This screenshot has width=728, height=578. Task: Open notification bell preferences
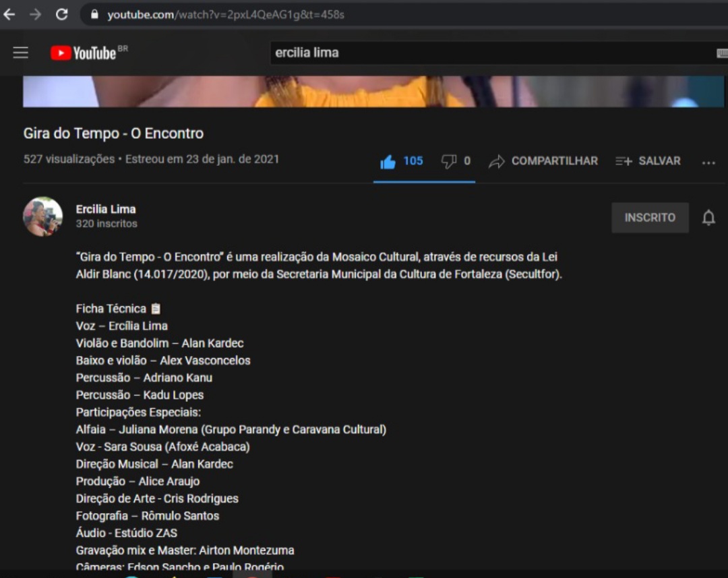(x=708, y=218)
